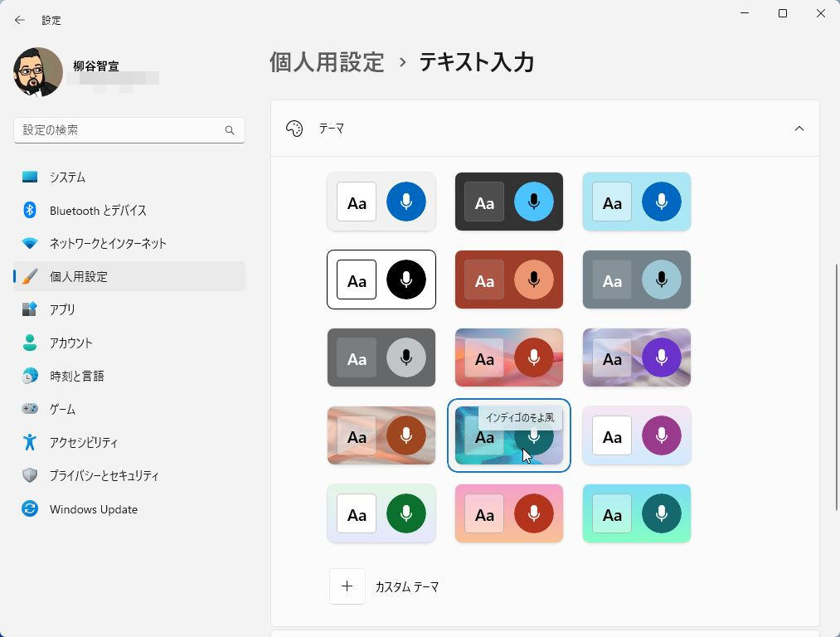Open システム settings in the sidebar
Image resolution: width=840 pixels, height=637 pixels.
pyautogui.click(x=67, y=177)
